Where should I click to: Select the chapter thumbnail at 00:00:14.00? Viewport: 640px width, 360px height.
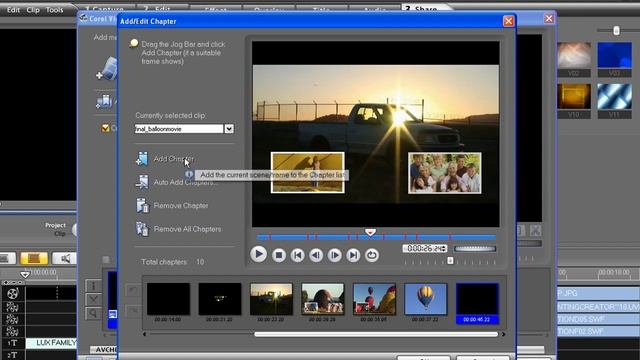pos(168,299)
